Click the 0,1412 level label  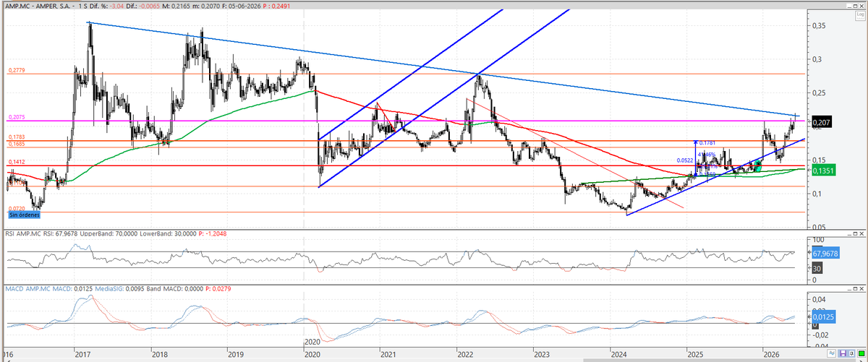click(x=17, y=163)
